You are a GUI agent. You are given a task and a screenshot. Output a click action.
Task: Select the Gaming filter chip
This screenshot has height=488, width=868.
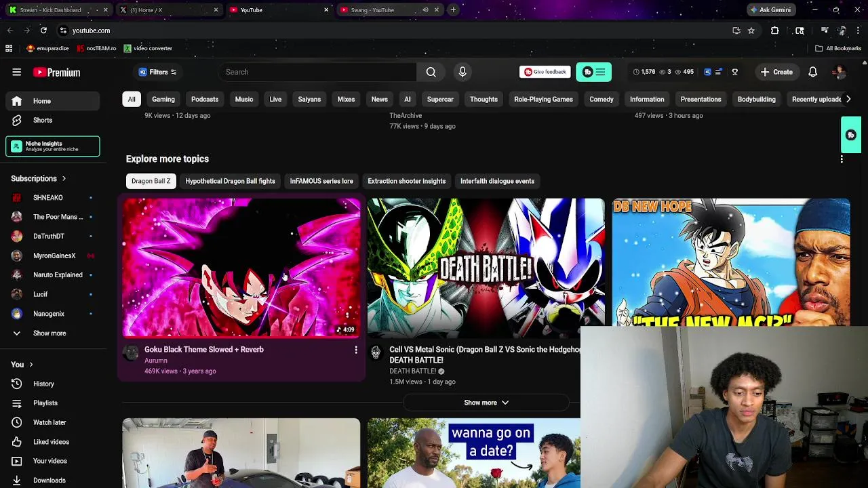(163, 99)
